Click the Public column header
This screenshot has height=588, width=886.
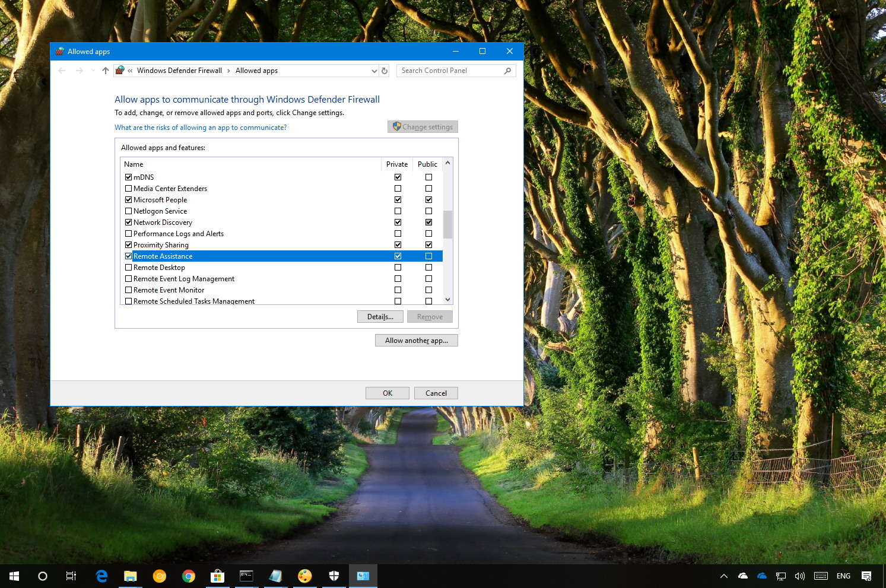(427, 164)
